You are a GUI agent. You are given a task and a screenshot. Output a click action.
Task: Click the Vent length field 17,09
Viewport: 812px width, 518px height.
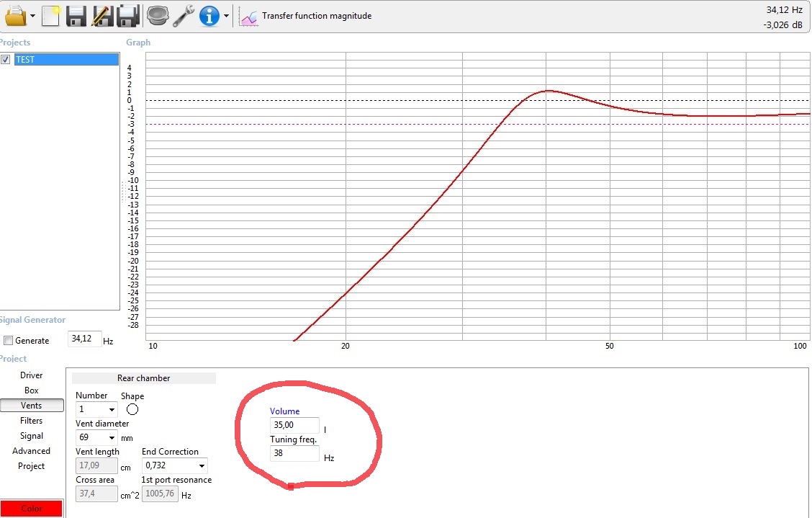click(x=96, y=465)
